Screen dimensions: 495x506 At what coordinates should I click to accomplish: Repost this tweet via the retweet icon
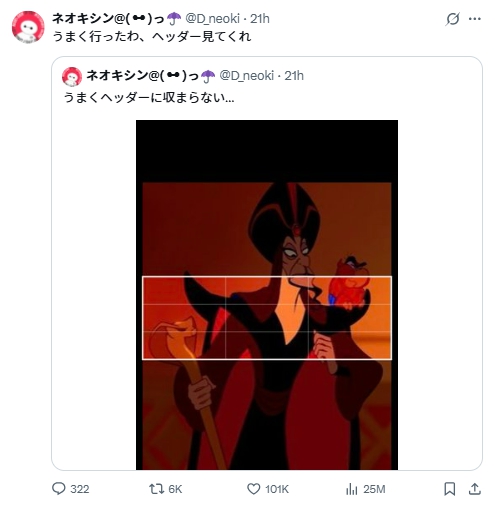coord(156,489)
